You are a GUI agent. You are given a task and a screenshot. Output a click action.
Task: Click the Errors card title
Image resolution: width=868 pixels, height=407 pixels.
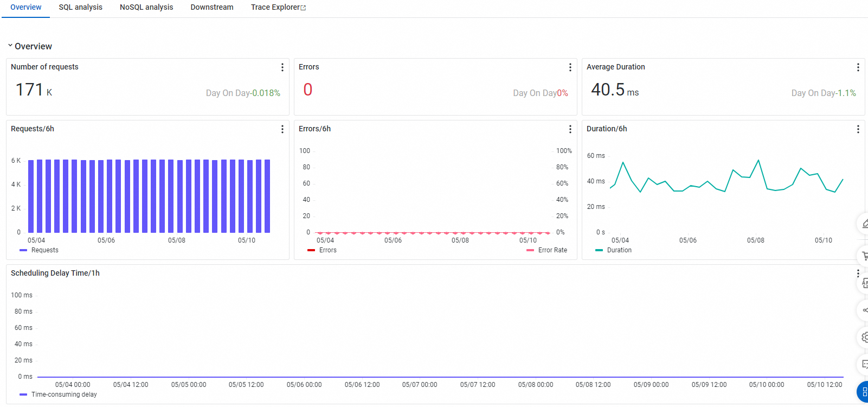tap(309, 67)
